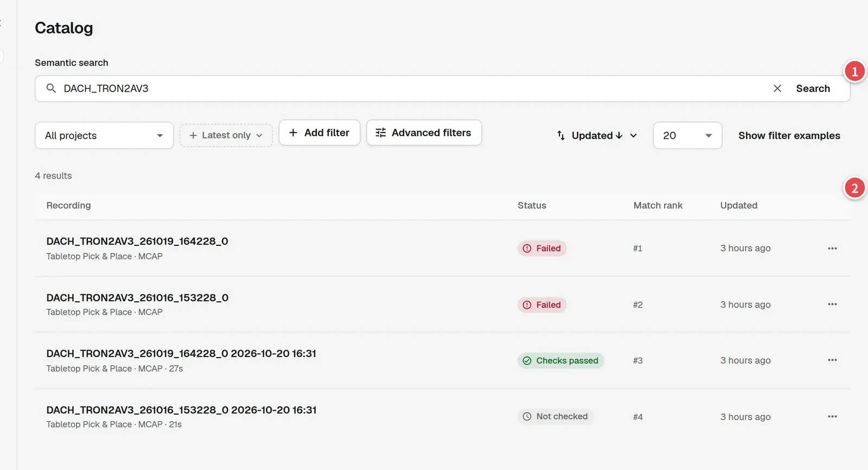Expand the Latest only filter chip
868x470 pixels.
click(x=226, y=135)
